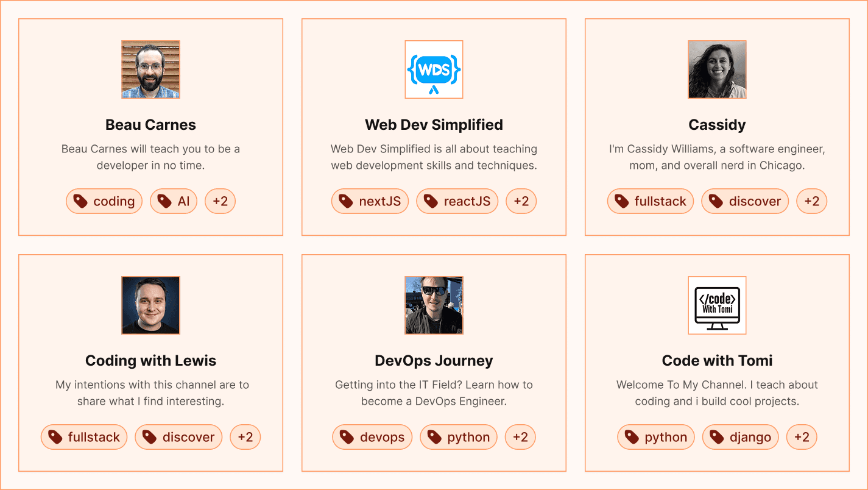Click the text "Beau Carnes will teach you to be a developer in no time."
This screenshot has width=868, height=490.
[x=150, y=157]
